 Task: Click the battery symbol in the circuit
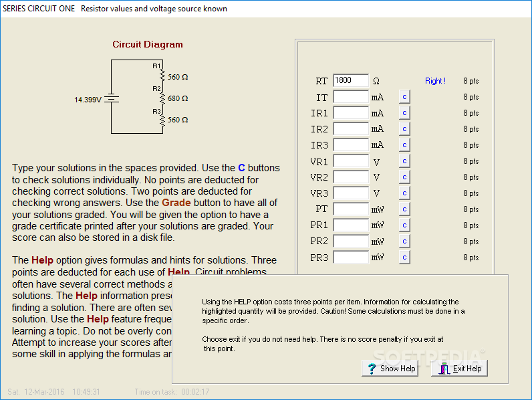click(112, 98)
